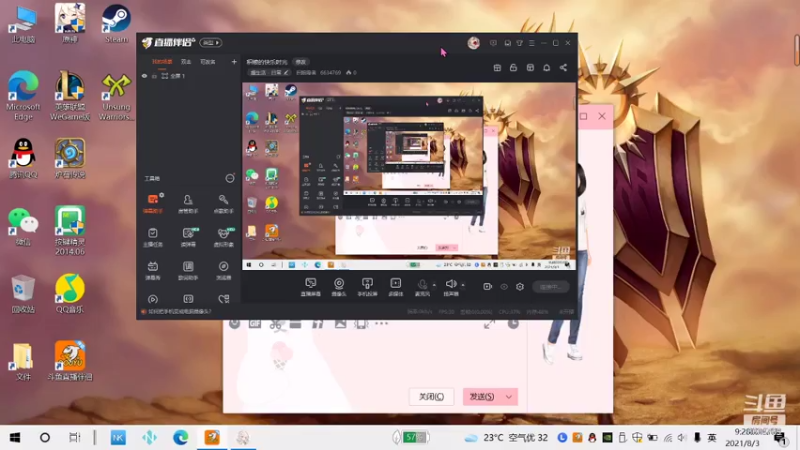Add a media player source
Screen dimensions: 800x450
395,287
